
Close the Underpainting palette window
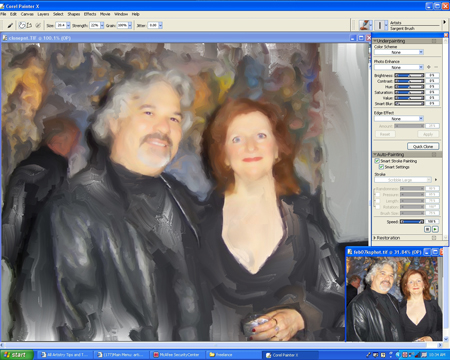pyautogui.click(x=446, y=35)
